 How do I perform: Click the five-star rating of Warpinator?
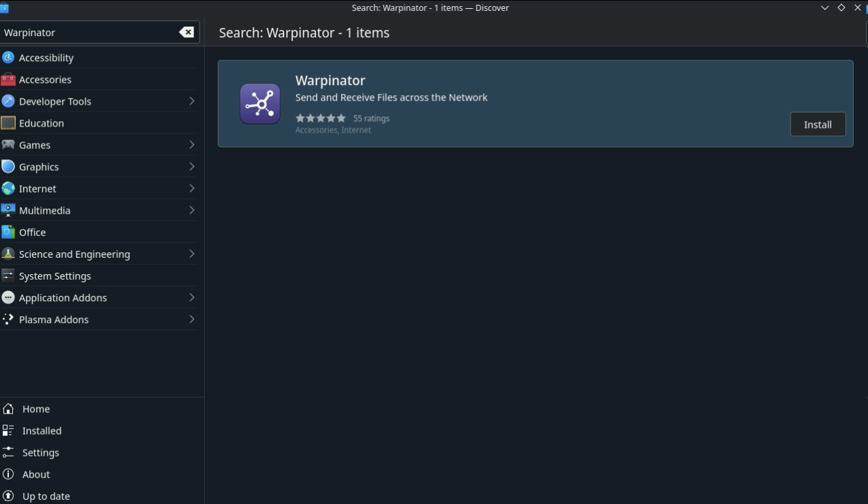click(321, 118)
